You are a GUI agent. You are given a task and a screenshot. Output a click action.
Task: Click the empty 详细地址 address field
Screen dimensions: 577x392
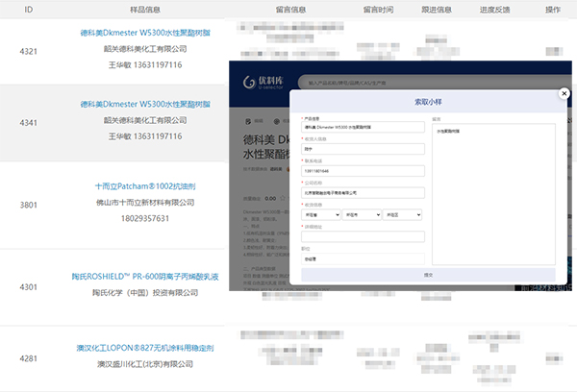(x=363, y=236)
